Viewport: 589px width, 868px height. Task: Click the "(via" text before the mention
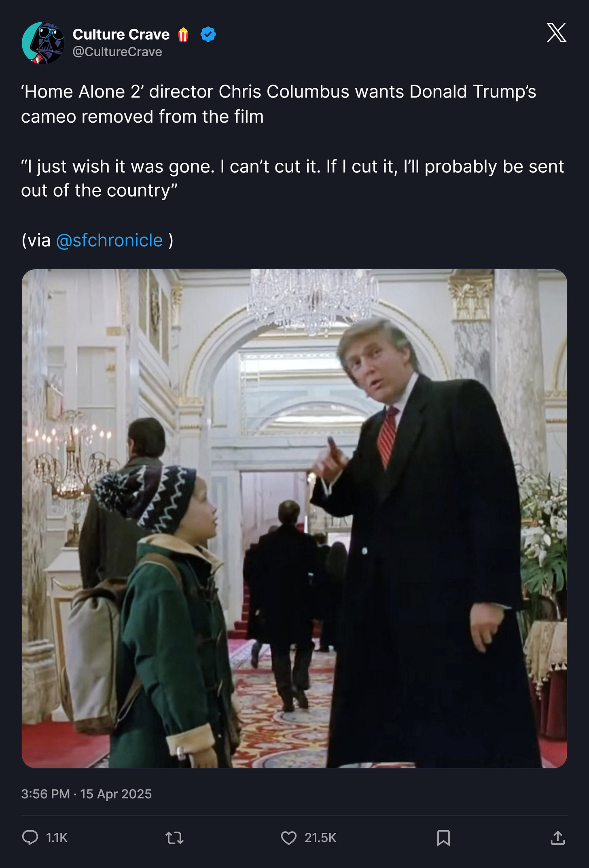click(36, 240)
